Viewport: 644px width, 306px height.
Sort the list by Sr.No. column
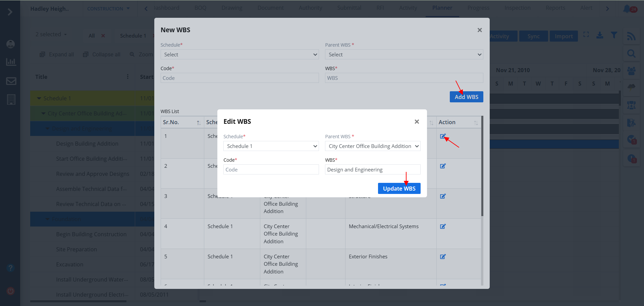pyautogui.click(x=199, y=123)
